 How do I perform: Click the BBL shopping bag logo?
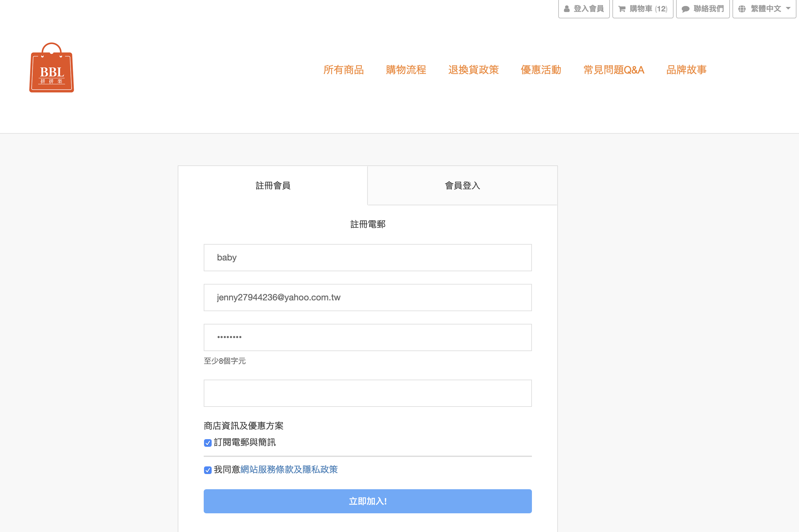pos(52,67)
